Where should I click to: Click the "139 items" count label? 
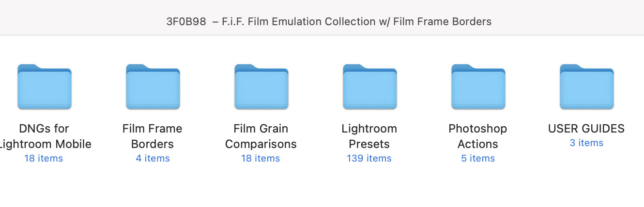(x=369, y=158)
